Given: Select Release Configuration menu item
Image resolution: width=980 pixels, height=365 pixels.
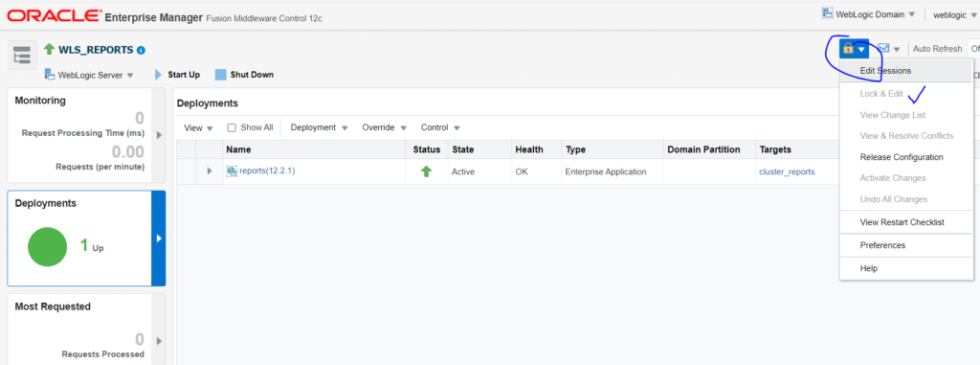Looking at the screenshot, I should (x=906, y=157).
